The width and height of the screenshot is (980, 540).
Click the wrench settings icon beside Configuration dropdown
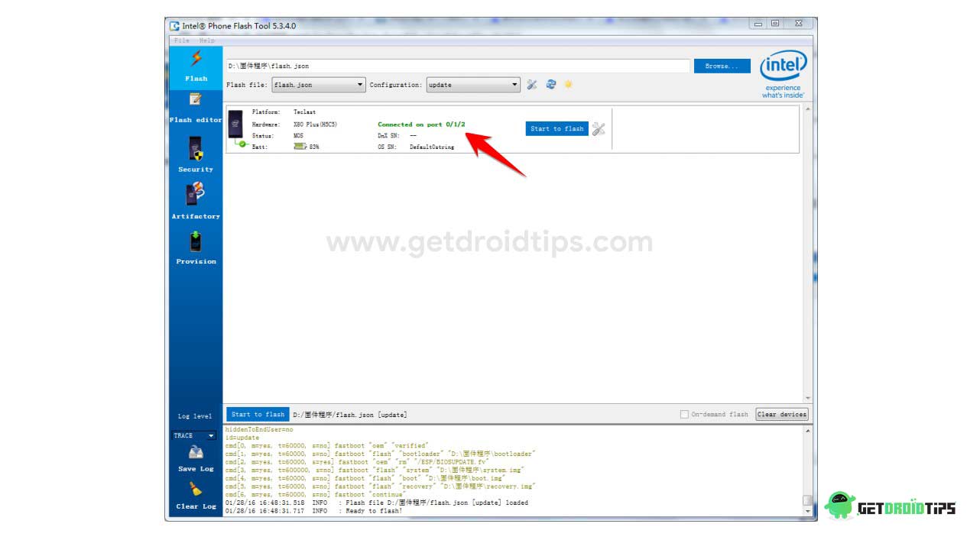coord(532,85)
